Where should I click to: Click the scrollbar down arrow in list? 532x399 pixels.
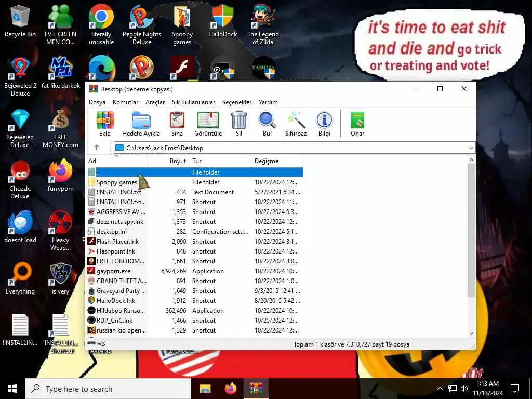tap(471, 333)
